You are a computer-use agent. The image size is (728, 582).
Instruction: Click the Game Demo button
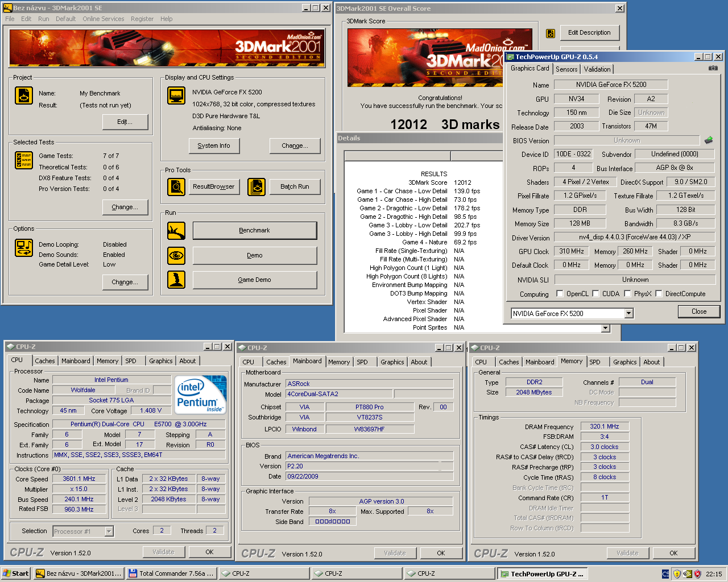255,280
